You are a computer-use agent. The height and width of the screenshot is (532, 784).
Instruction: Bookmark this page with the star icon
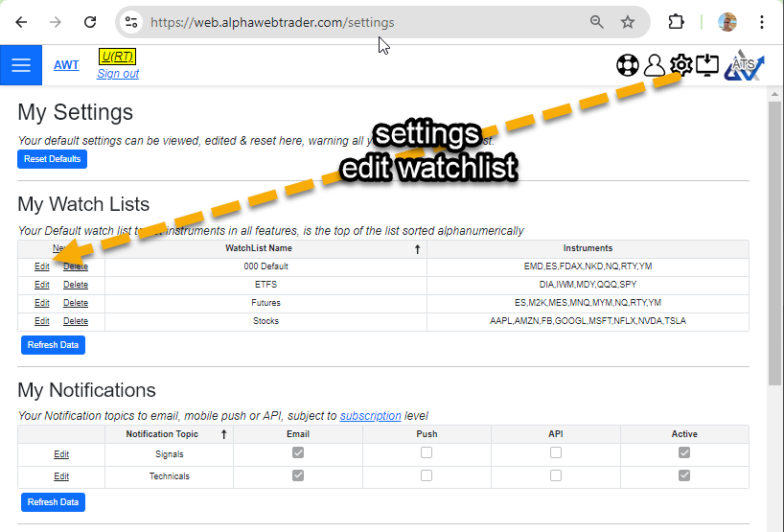628,22
